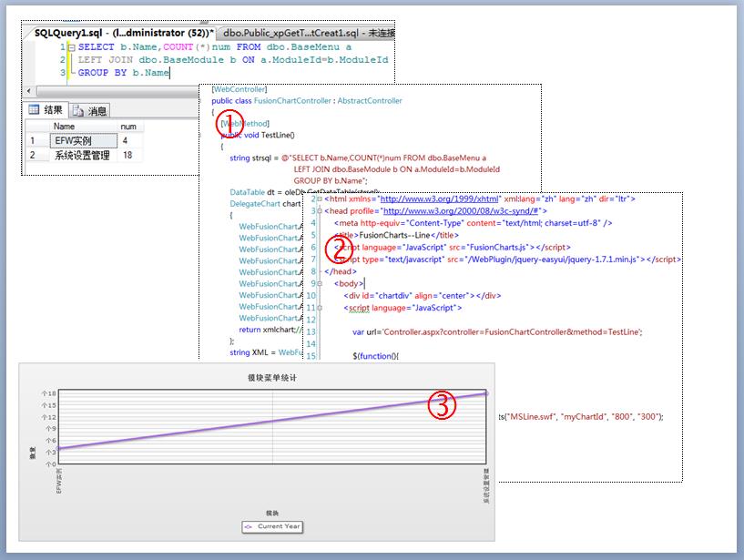Click the Current Year legend entry
Viewport: 744px width, 560px height.
coord(272,527)
